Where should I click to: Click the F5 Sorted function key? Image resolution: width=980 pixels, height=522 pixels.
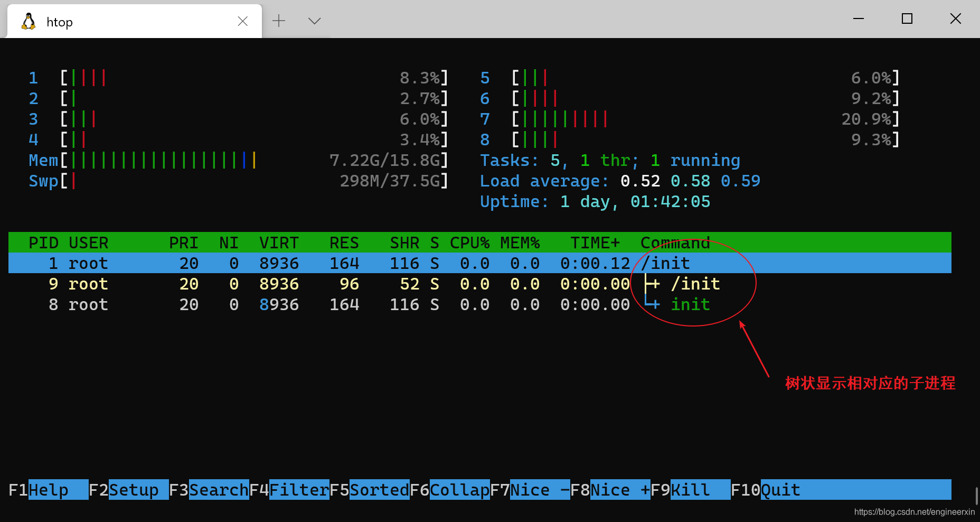tap(370, 490)
